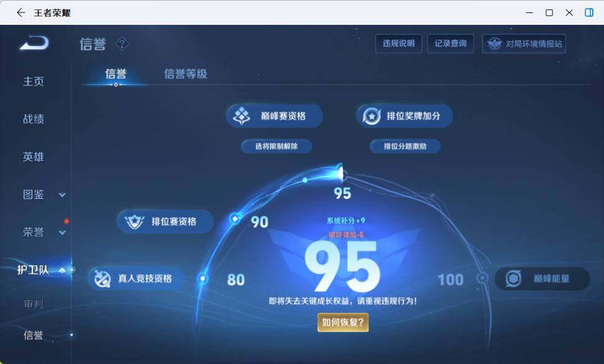Click the 巅峰赛资格 pill
This screenshot has height=364, width=604.
(274, 116)
